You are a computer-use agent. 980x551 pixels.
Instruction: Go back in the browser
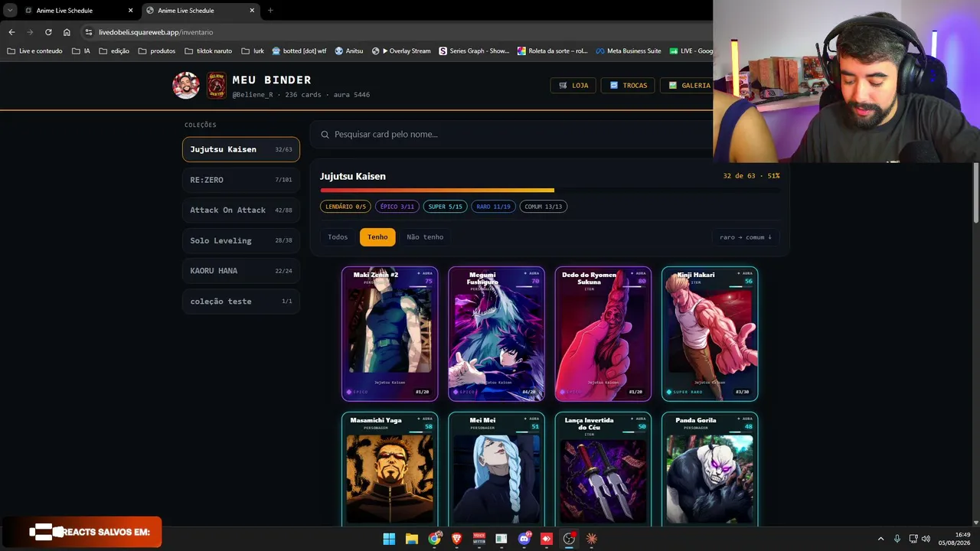[x=11, y=32]
